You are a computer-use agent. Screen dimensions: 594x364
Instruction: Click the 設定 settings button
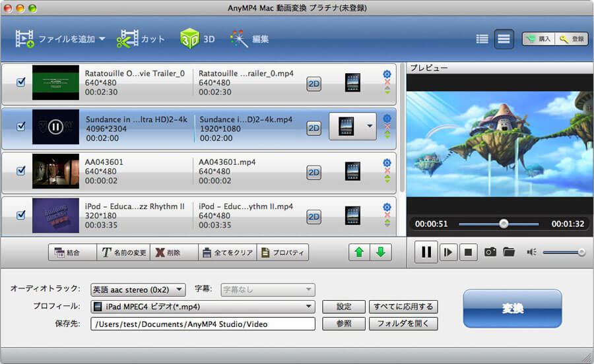coord(344,307)
